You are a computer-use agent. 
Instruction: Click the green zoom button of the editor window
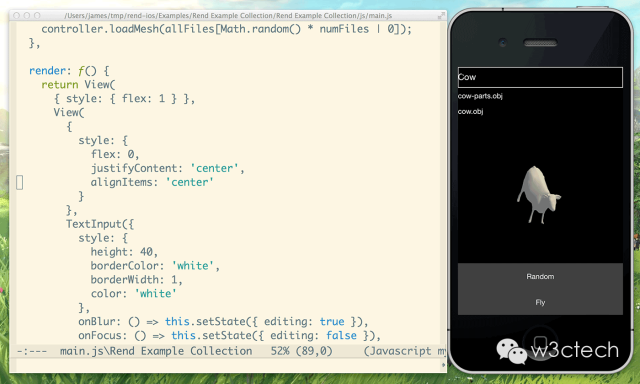37,16
